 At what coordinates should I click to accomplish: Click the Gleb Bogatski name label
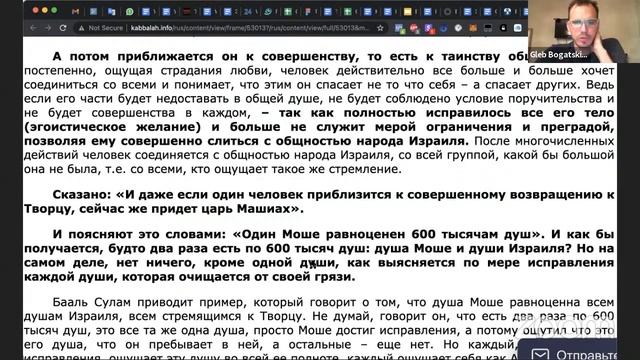click(x=559, y=55)
